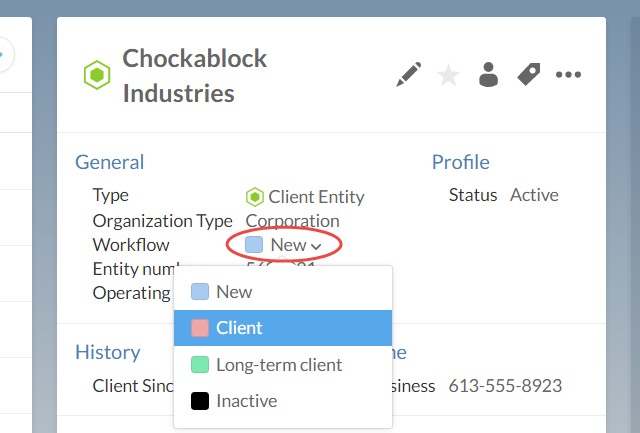Click the blue swatch in the Workflow field
This screenshot has height=433, width=640.
click(x=255, y=245)
